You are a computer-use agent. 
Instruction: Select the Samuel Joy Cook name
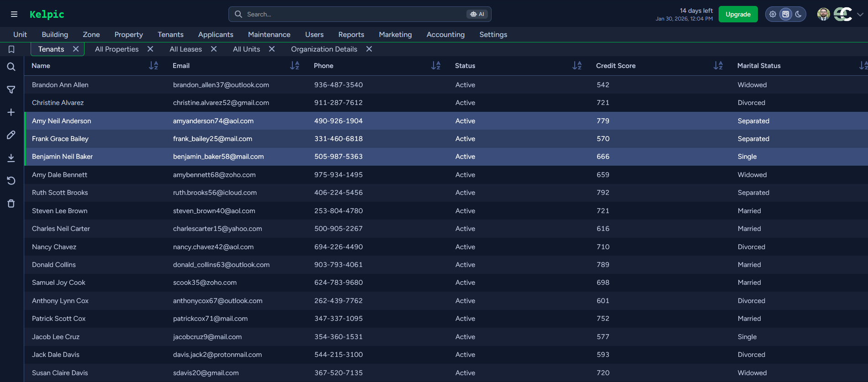pyautogui.click(x=58, y=283)
